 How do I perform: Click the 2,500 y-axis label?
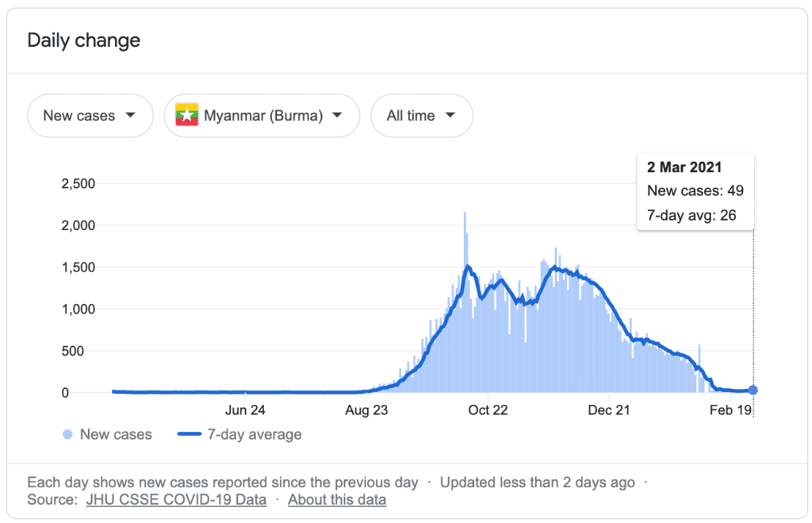coord(78,184)
